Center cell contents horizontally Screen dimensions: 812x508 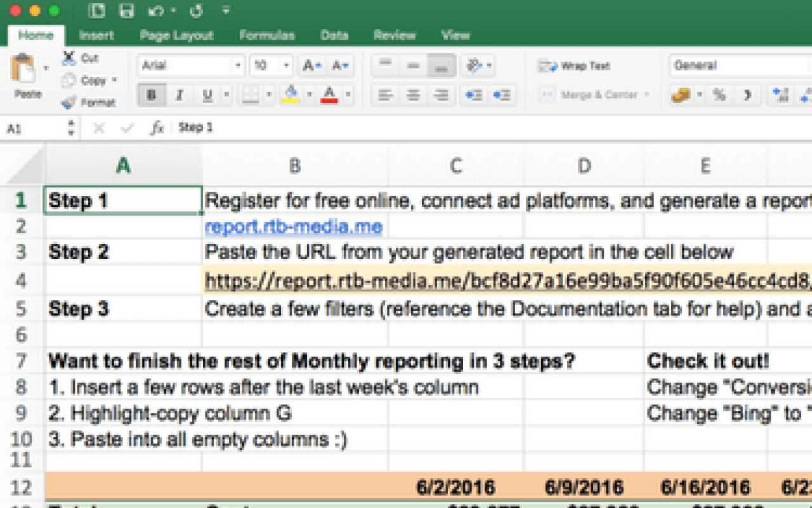click(413, 95)
